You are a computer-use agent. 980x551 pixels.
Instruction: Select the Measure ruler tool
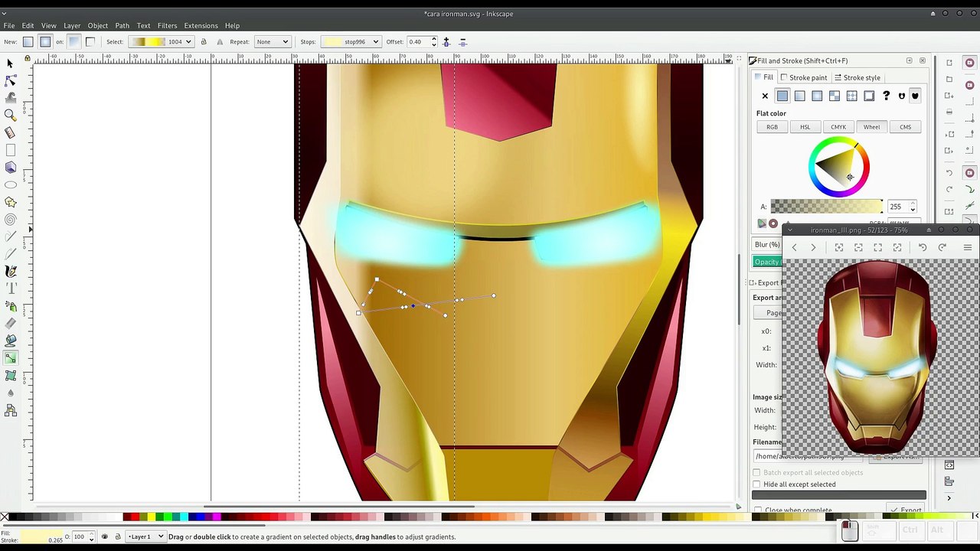point(10,132)
